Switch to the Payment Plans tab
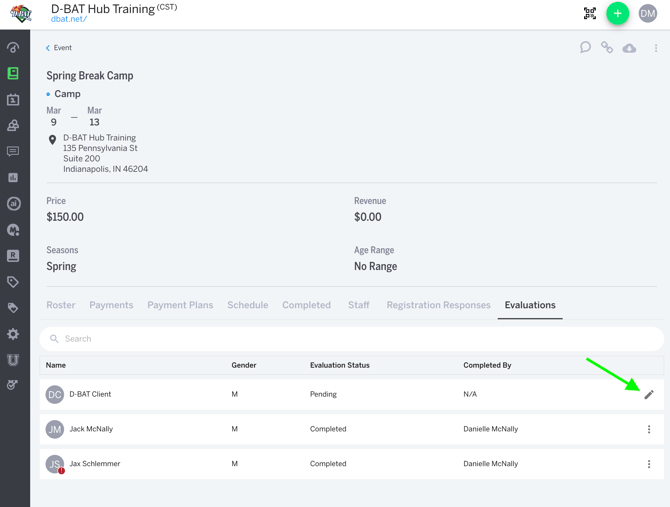 tap(180, 305)
